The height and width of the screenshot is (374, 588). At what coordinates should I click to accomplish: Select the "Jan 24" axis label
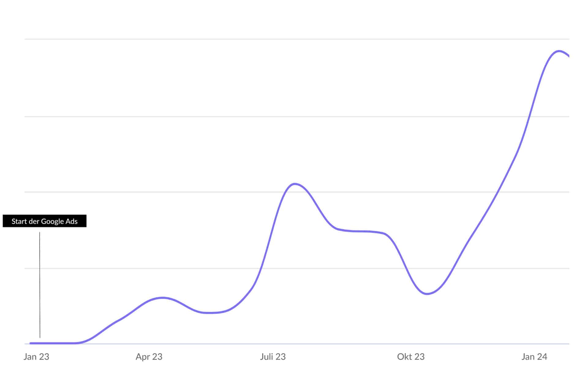[x=534, y=357]
